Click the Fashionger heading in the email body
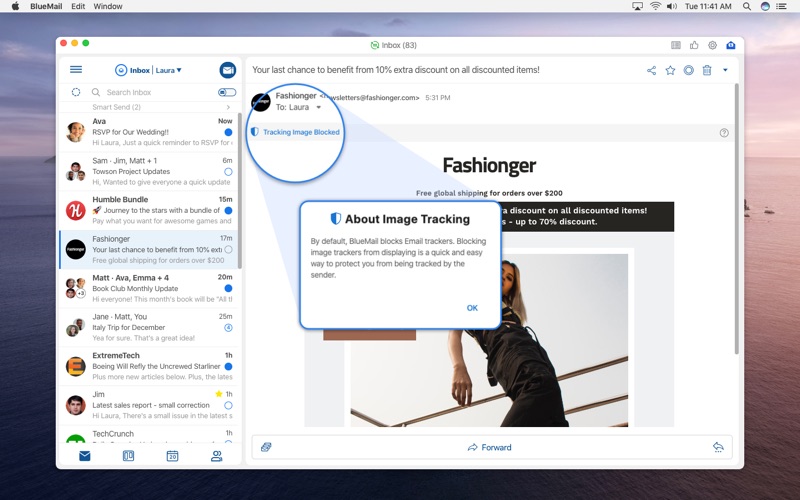 489,165
